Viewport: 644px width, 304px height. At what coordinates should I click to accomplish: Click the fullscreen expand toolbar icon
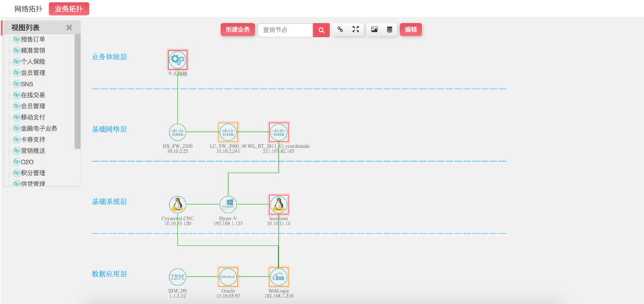tap(356, 29)
